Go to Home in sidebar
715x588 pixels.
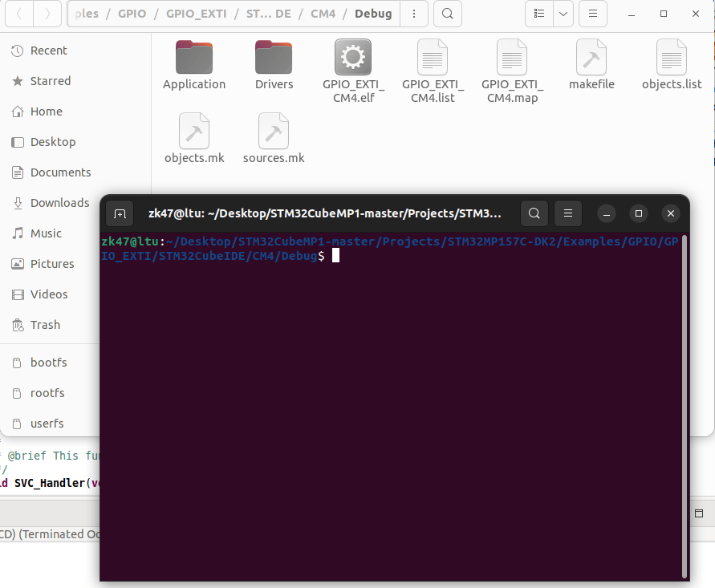[46, 112]
